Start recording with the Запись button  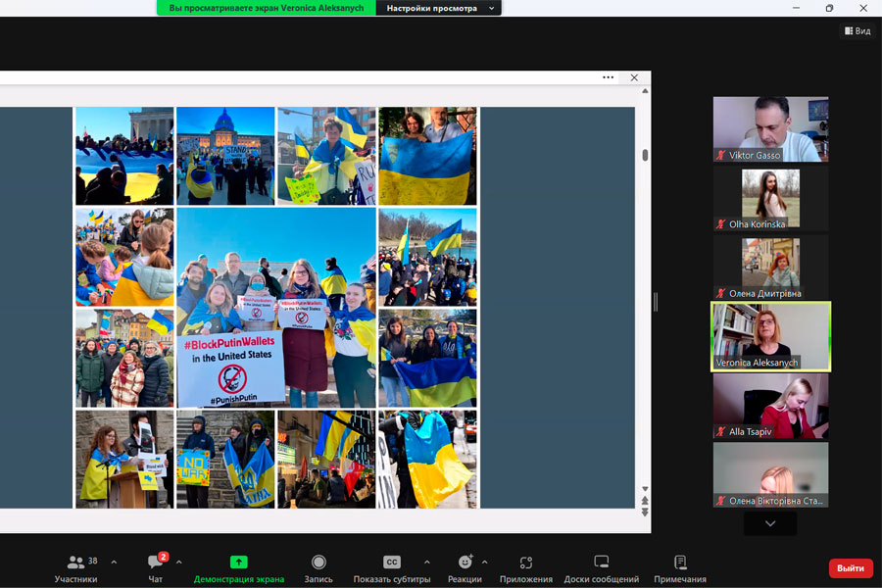click(x=318, y=568)
